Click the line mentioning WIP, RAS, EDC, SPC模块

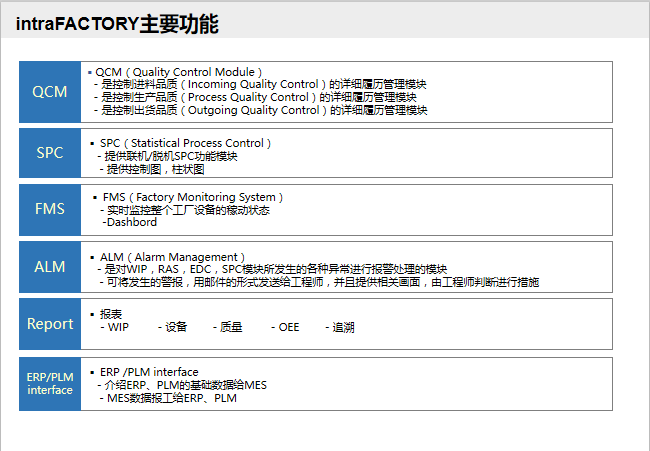pos(272,269)
